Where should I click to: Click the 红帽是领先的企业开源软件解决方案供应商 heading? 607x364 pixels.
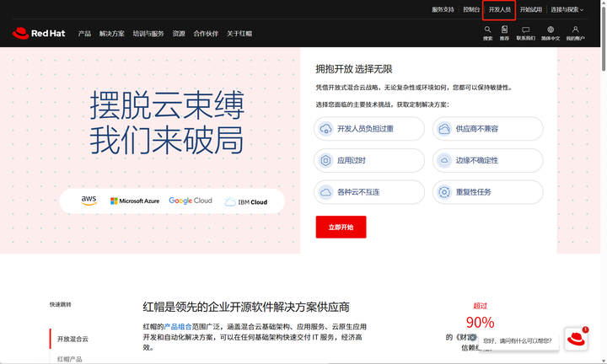click(x=246, y=308)
